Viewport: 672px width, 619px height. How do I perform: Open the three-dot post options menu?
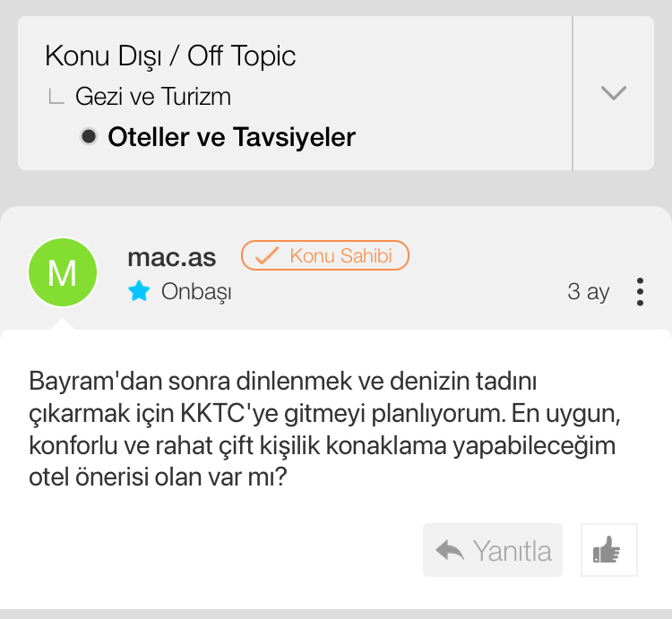pyautogui.click(x=640, y=292)
